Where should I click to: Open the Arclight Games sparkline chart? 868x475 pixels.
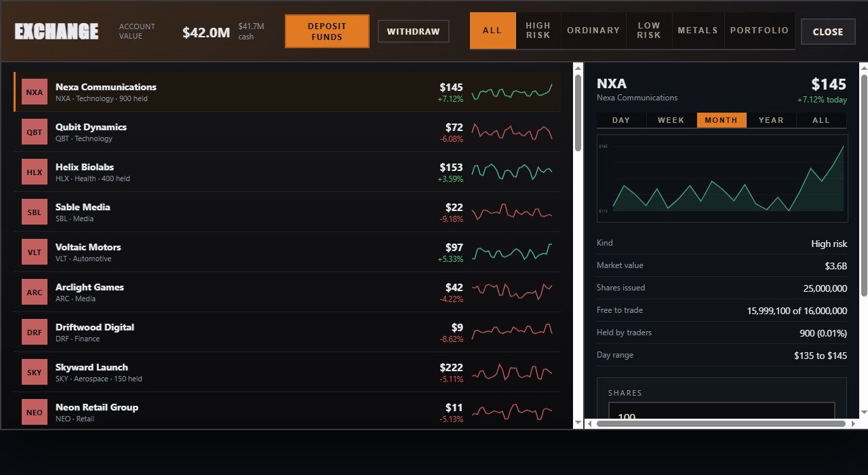512,292
